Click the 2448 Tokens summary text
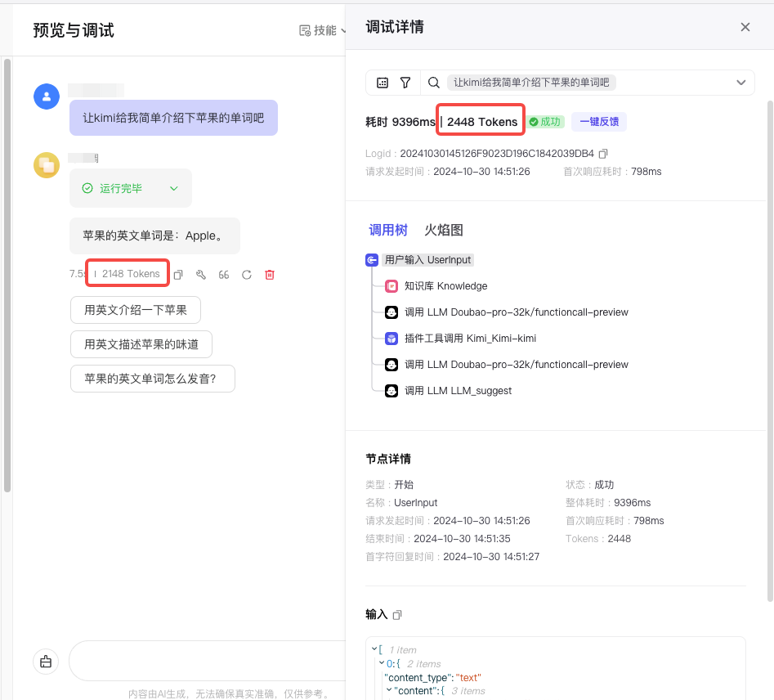Image resolution: width=774 pixels, height=700 pixels. click(482, 122)
